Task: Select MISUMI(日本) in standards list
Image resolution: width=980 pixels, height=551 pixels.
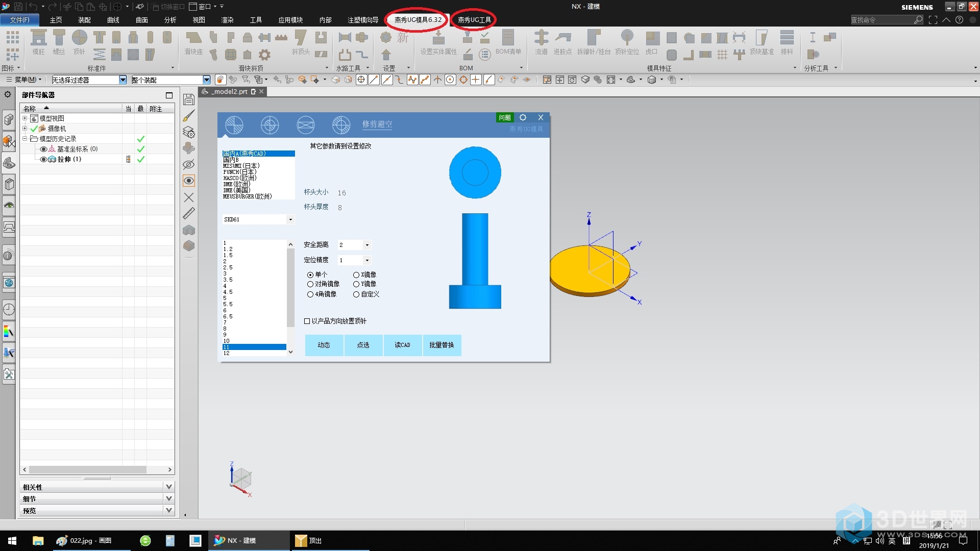Action: coord(241,166)
